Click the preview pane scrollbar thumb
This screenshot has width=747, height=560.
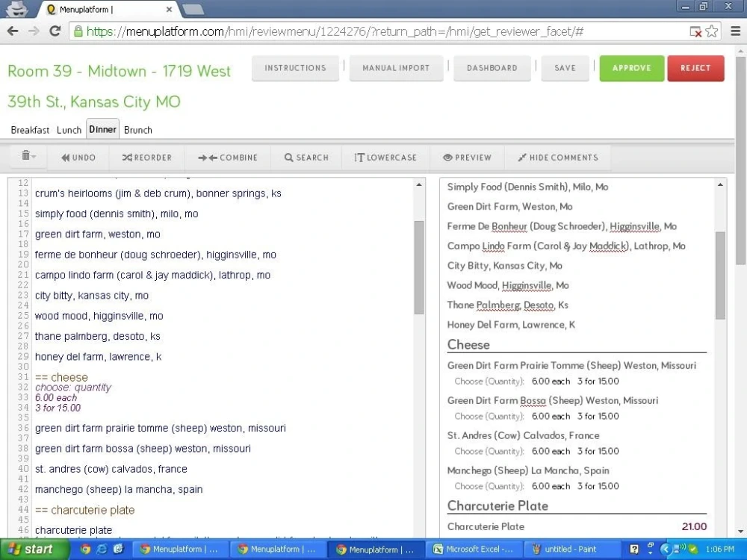click(720, 276)
